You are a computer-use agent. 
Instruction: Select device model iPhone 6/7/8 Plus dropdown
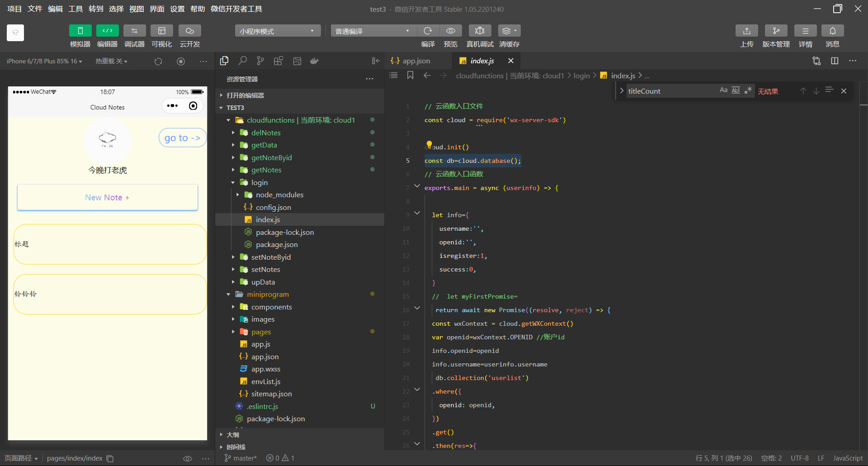click(44, 61)
